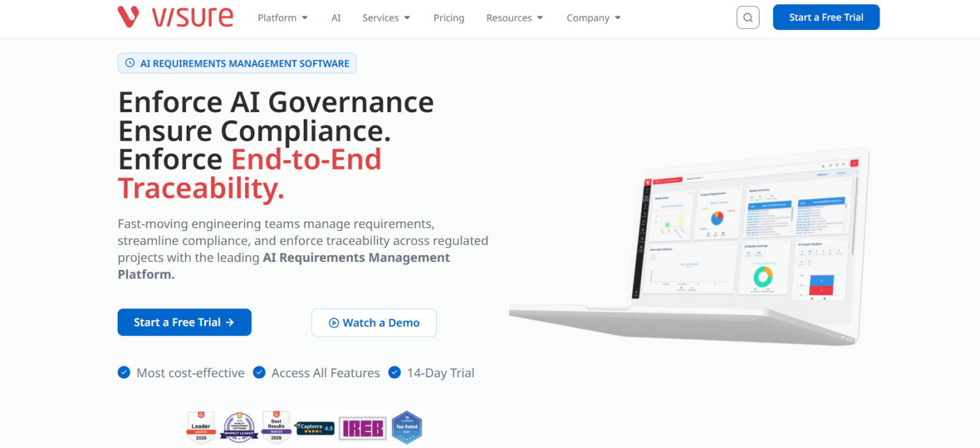Play the Watch a Demo video
Viewport: 980px width, 448px height.
tap(374, 323)
